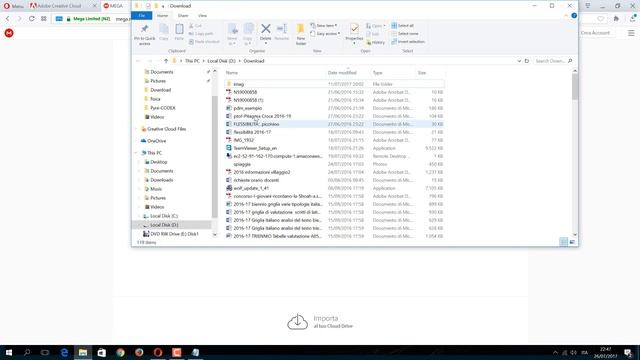Viewport: 640px width, 360px height.
Task: Click History in the Open group
Action: (x=376, y=42)
